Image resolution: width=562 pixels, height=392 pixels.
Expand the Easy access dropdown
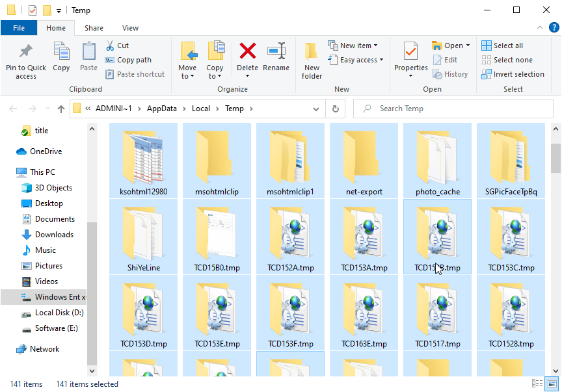[x=381, y=60]
